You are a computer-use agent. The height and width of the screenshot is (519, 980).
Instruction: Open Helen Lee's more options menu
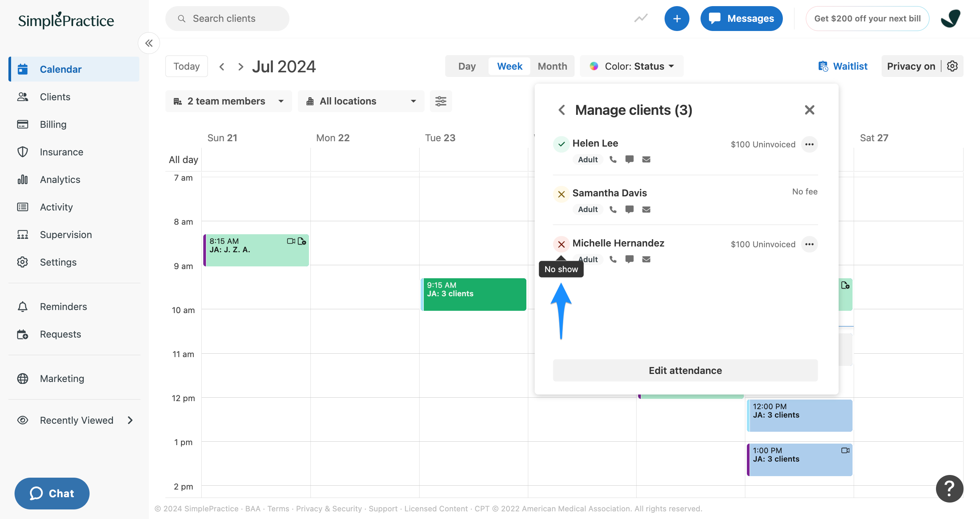point(810,144)
